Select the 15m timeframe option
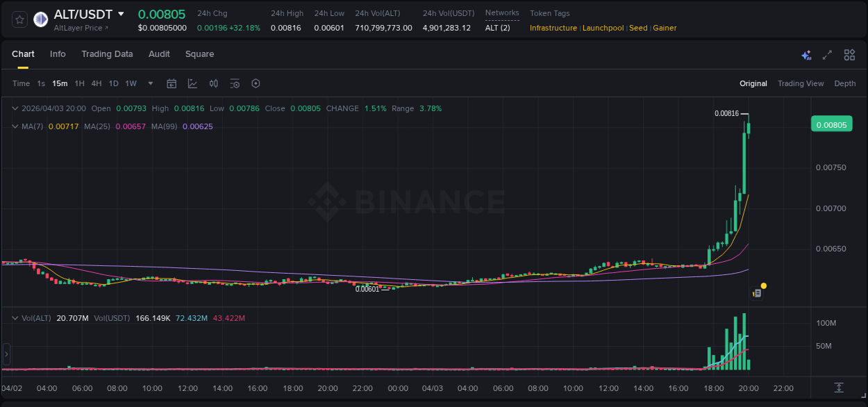The height and width of the screenshot is (407, 868). point(60,83)
